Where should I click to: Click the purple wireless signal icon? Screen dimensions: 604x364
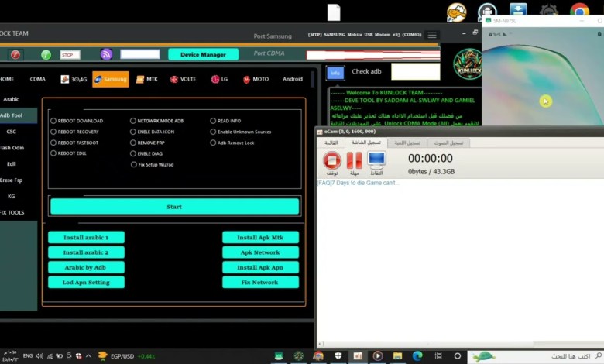pyautogui.click(x=106, y=54)
